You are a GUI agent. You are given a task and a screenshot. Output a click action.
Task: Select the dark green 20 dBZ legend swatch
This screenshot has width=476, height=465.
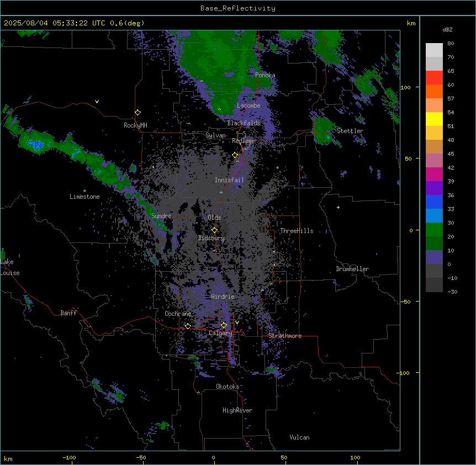pos(434,244)
